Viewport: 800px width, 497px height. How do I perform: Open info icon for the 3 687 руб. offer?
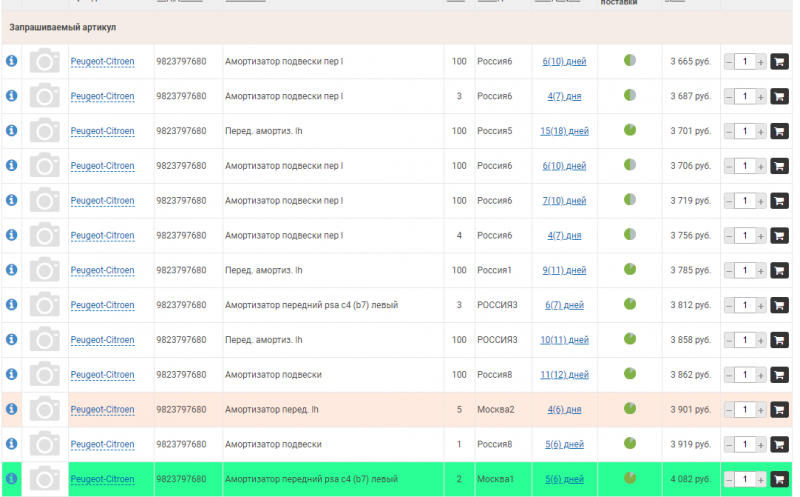tap(12, 96)
